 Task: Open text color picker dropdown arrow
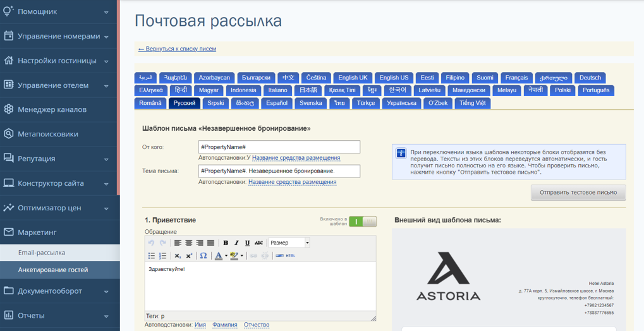(226, 256)
